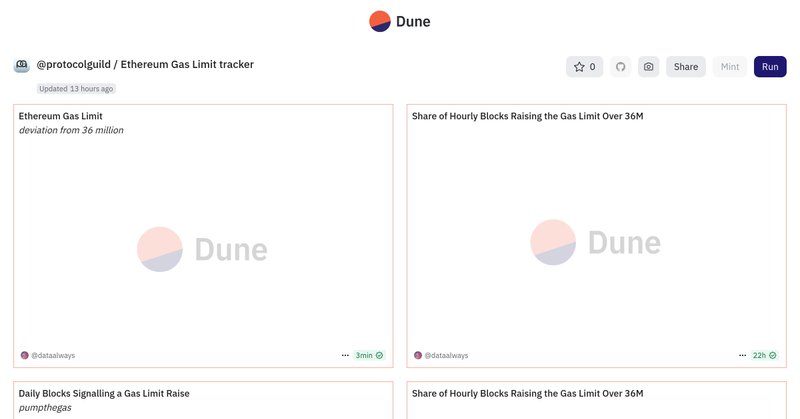Screen dimensions: 800x419
Task: Open @dataalways link in the 22h card
Action: 446,355
